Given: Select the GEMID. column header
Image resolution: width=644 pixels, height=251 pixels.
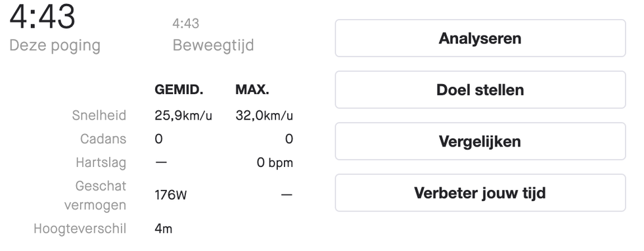Looking at the screenshot, I should click(x=179, y=89).
